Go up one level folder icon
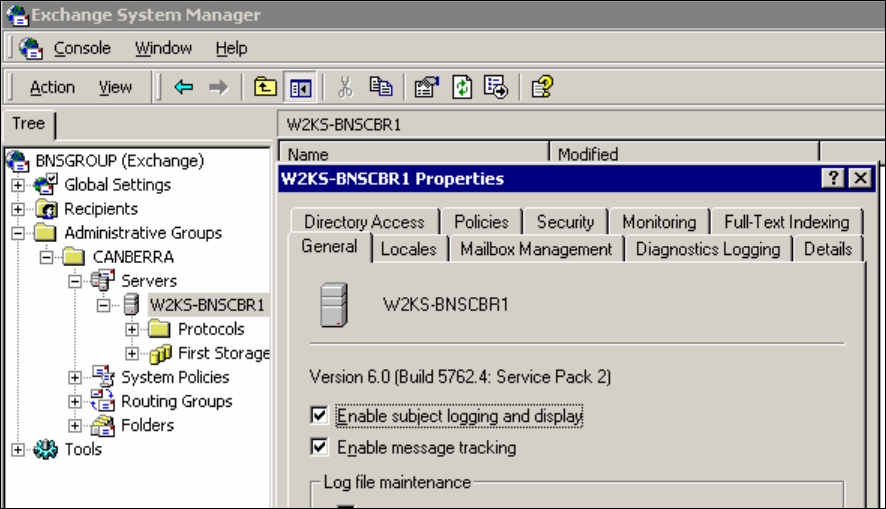Screen dimensions: 886x509 (x=265, y=87)
